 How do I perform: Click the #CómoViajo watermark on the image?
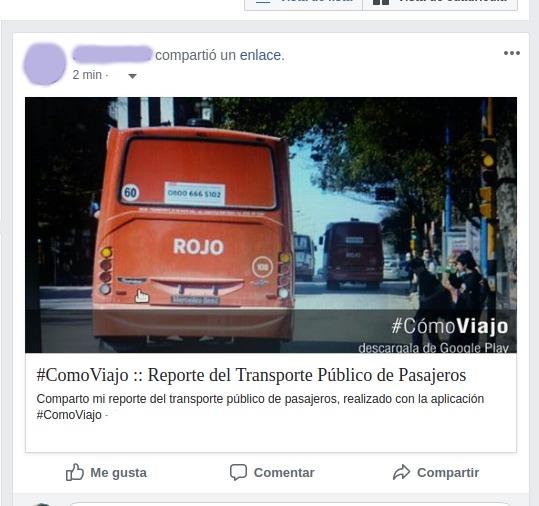pos(450,326)
